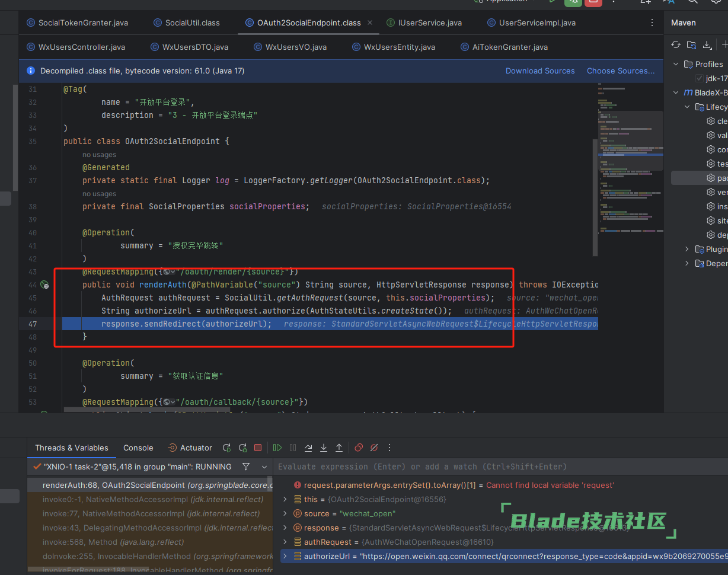The height and width of the screenshot is (575, 728).
Task: Expand the 'authorizeUrl' variable node
Action: click(285, 556)
